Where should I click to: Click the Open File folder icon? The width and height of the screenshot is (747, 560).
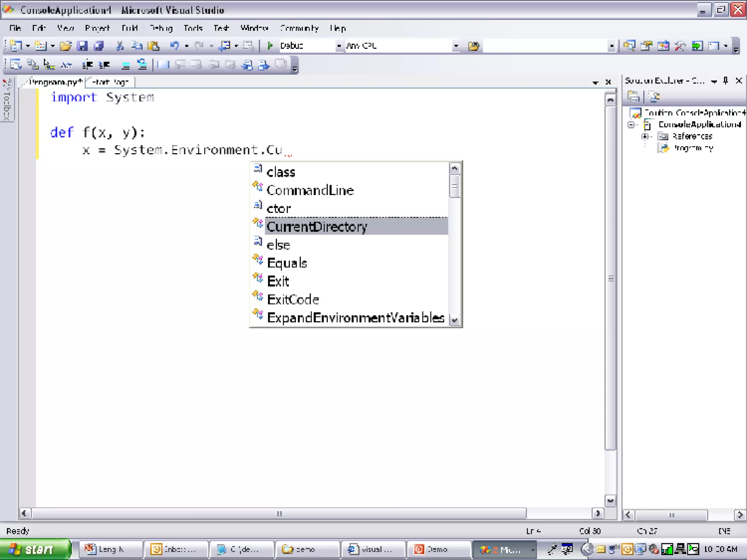click(x=66, y=46)
